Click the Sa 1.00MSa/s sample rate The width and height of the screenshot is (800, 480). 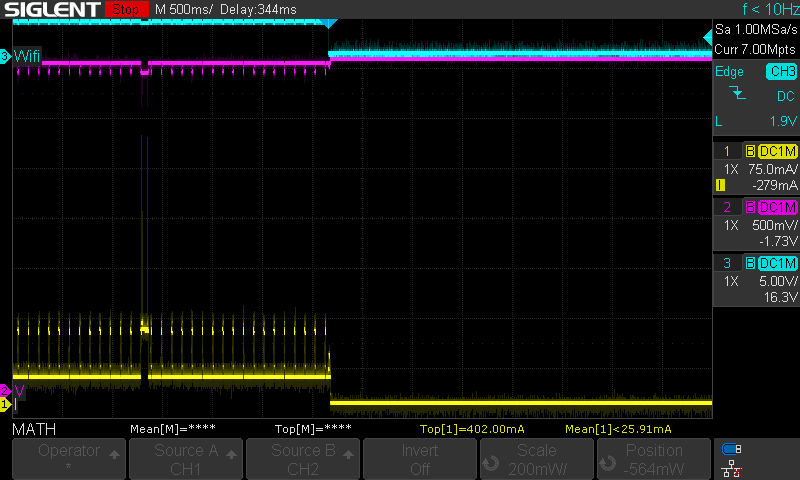point(756,29)
